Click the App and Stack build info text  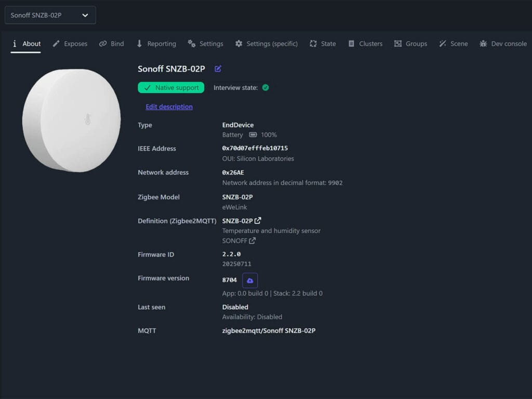272,293
